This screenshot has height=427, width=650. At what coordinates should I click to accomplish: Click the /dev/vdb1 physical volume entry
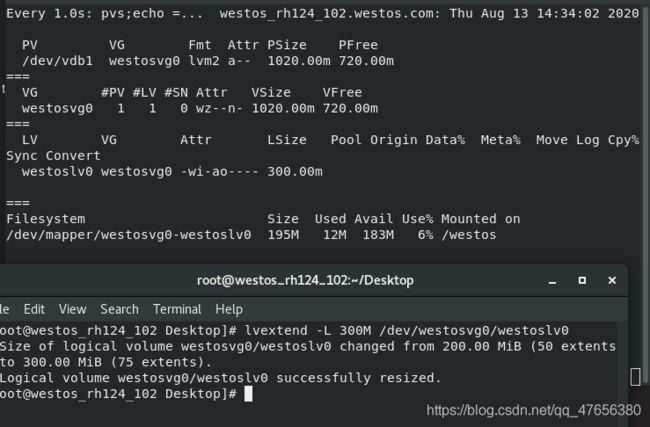tap(57, 61)
